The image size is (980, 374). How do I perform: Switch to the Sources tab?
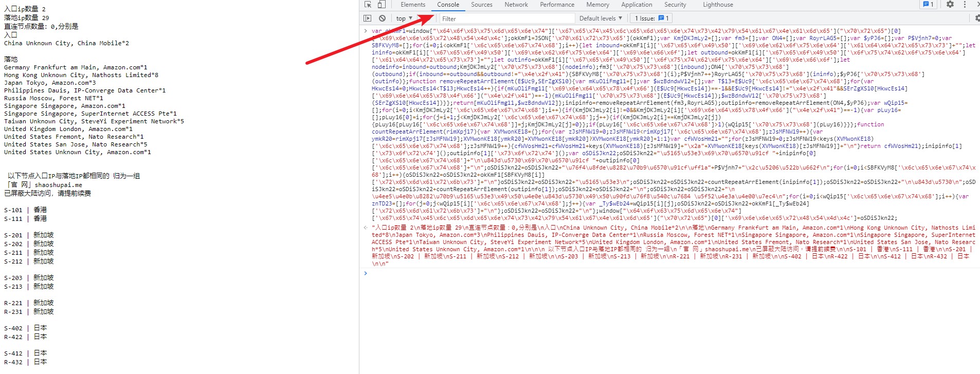[481, 5]
